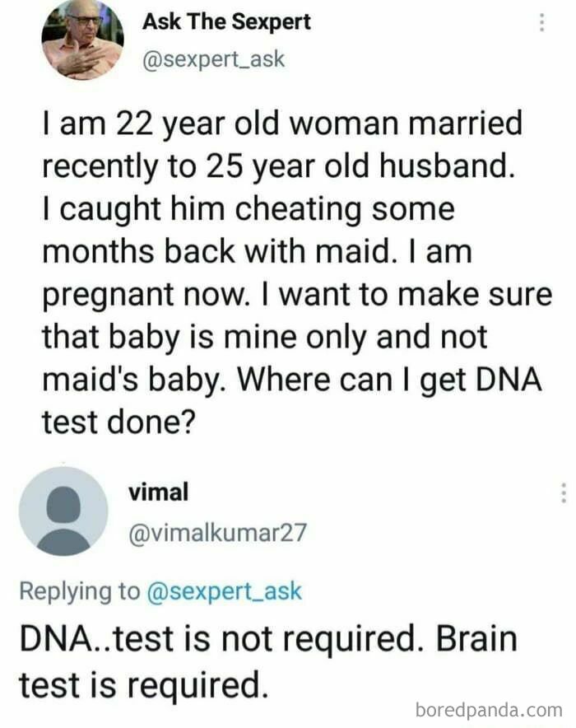Click the words 'test done?' in the tweet
This screenshot has width=576, height=728.
117,421
